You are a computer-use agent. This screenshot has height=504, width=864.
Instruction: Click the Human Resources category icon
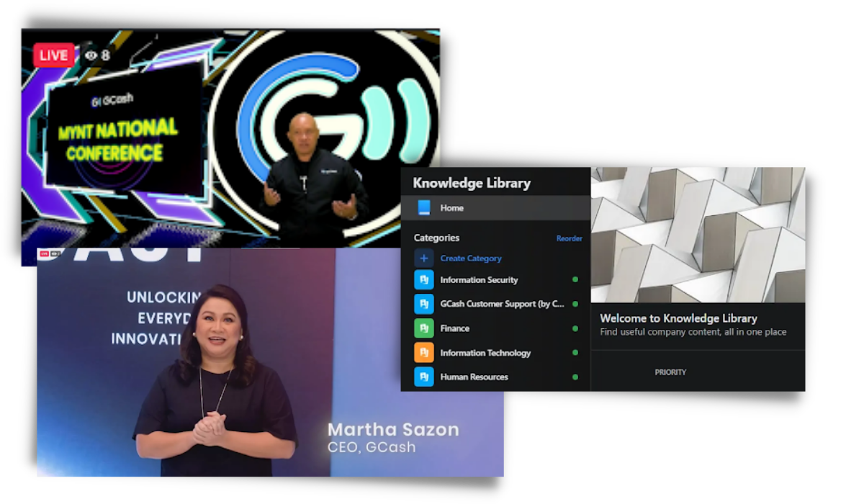pos(424,377)
